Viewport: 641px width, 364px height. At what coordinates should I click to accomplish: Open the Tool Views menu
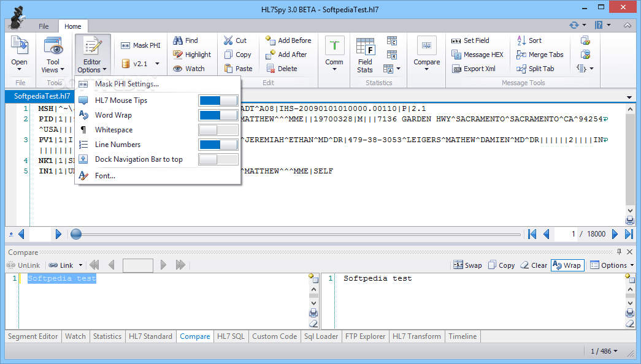tap(53, 55)
